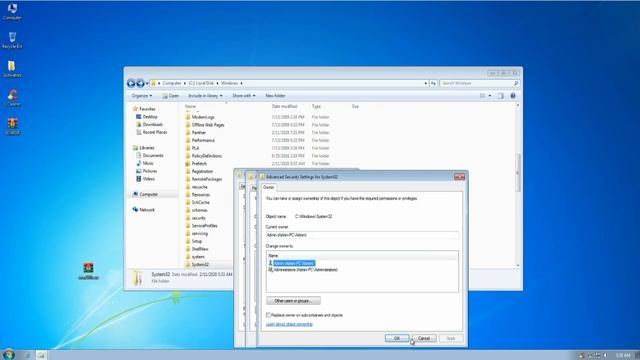Select the Administrators group in owner list
This screenshot has height=360, width=640.
[x=303, y=270]
